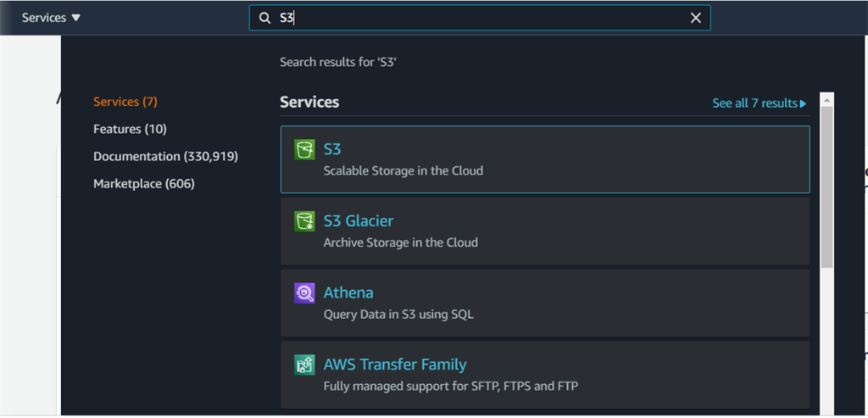The width and height of the screenshot is (868, 418).
Task: Select the Services (7) filter
Action: (125, 102)
